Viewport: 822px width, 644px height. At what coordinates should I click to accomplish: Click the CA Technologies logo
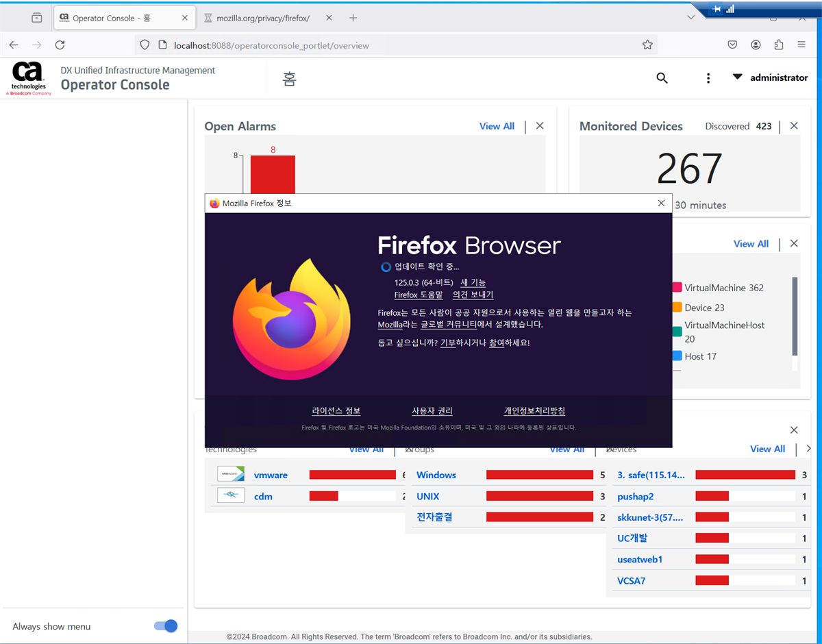click(x=28, y=77)
